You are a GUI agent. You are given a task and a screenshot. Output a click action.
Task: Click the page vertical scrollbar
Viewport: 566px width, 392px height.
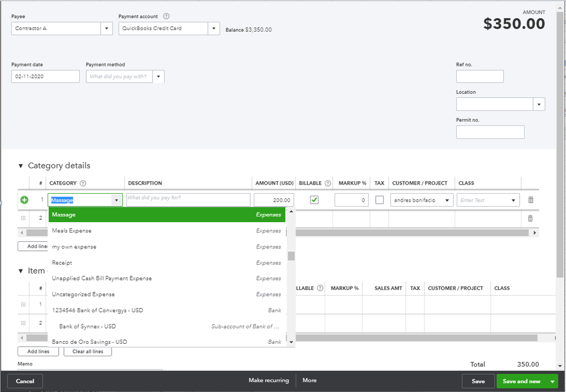[x=560, y=144]
